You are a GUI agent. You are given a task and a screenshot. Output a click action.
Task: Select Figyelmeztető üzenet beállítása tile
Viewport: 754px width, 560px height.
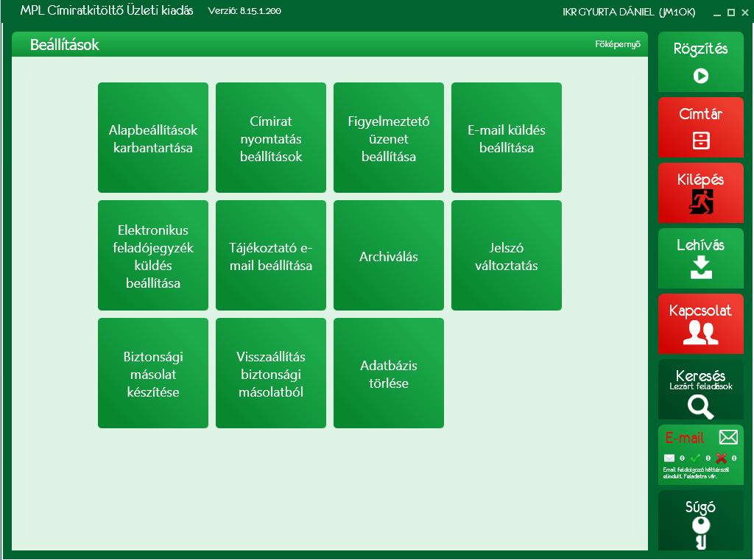tap(389, 138)
